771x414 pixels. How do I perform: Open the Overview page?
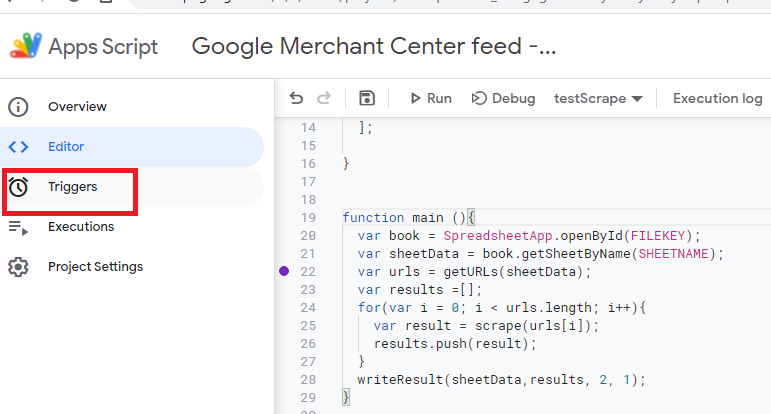pos(77,107)
